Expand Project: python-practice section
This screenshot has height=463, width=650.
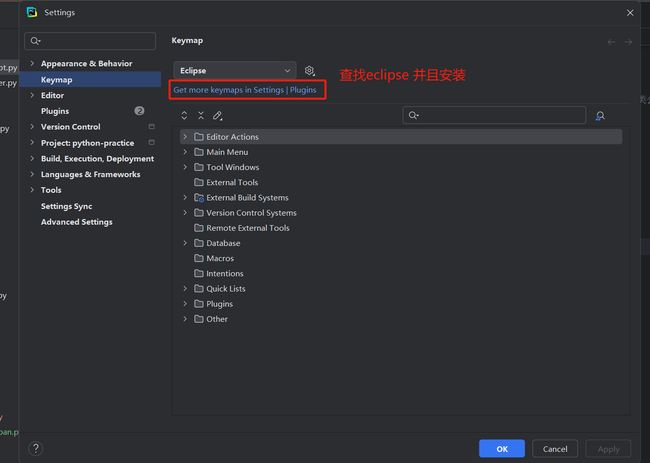coord(32,142)
